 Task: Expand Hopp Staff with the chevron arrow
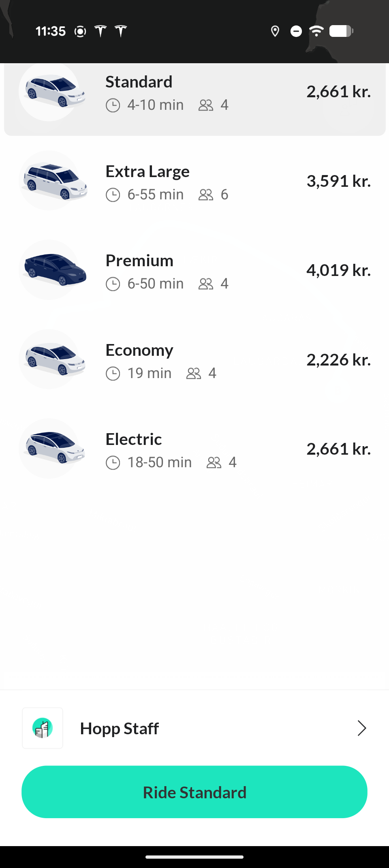361,728
